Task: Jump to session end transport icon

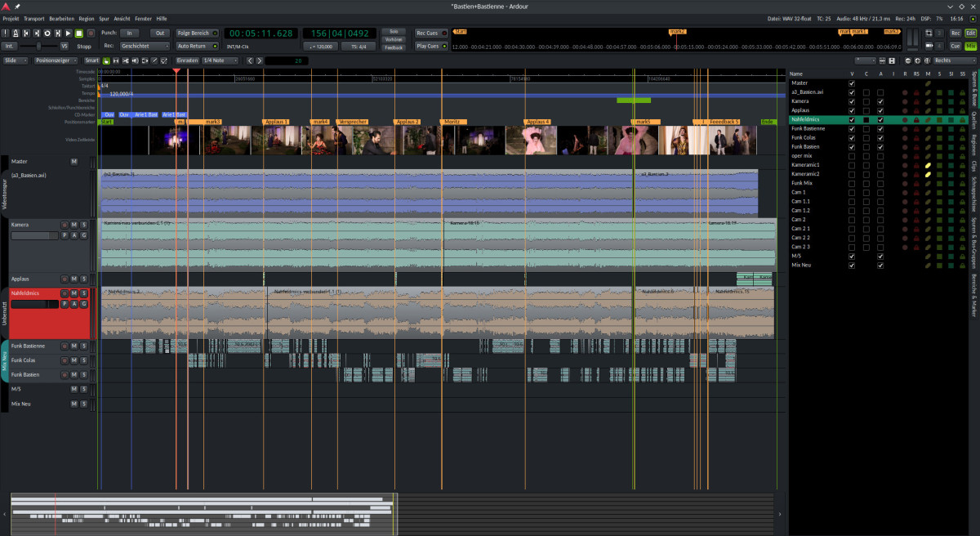Action: point(37,33)
